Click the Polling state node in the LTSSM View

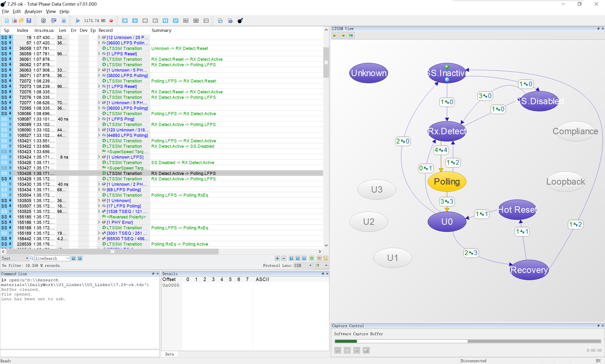pos(447,182)
